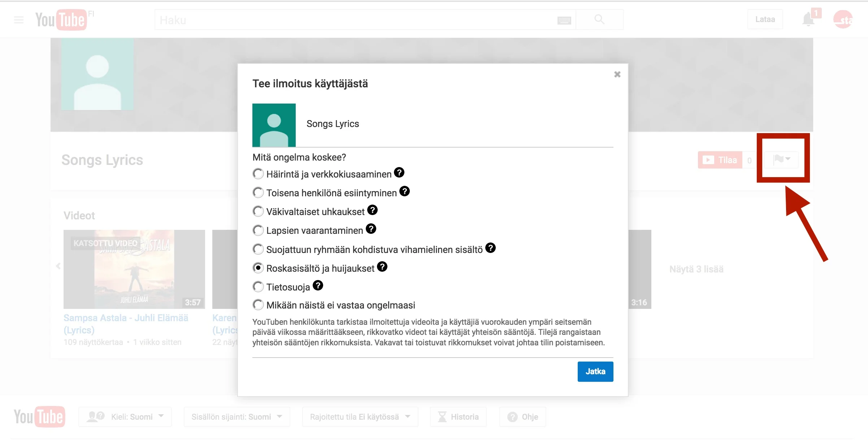The height and width of the screenshot is (446, 868).
Task: Select Tietosuoja radio button
Action: tap(258, 287)
